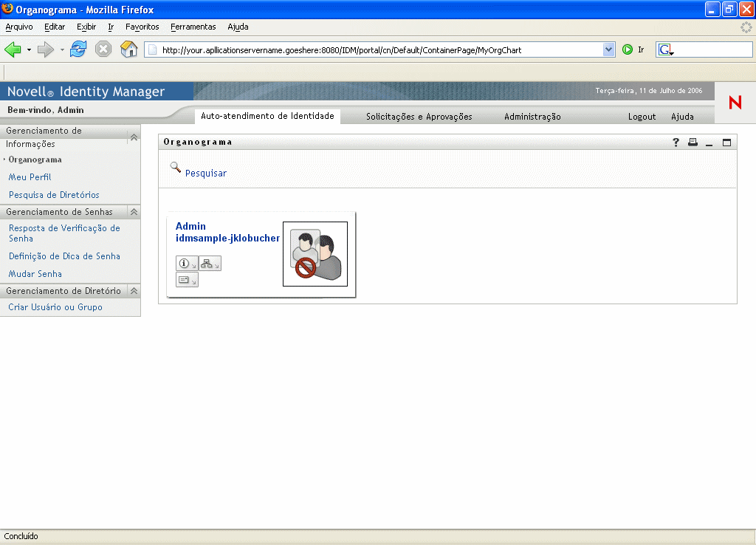This screenshot has height=545, width=756.
Task: Click the Organograma portlet print icon
Action: point(693,143)
